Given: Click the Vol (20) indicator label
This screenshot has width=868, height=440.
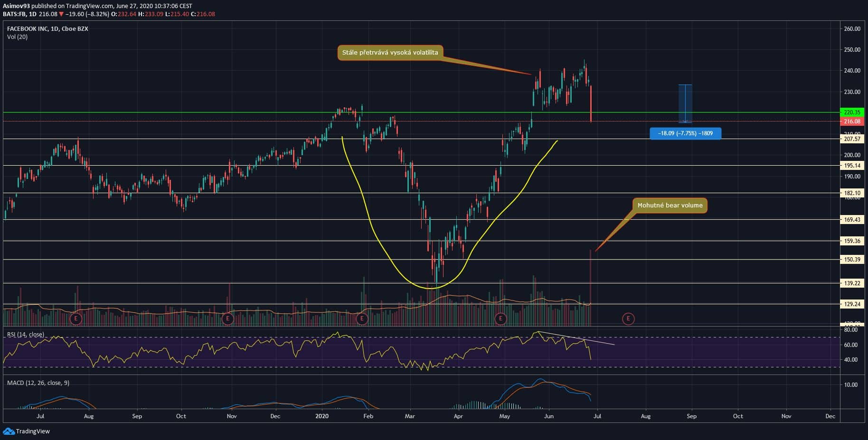Looking at the screenshot, I should pos(17,37).
